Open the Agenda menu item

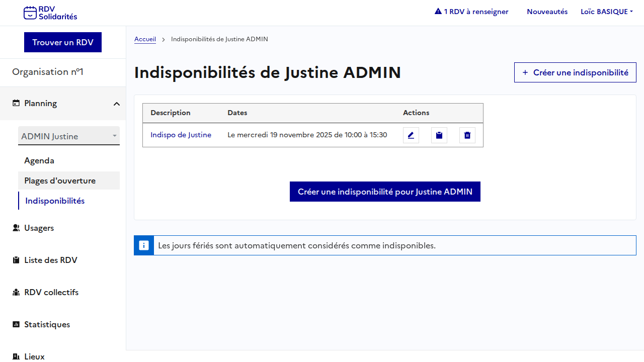click(39, 160)
